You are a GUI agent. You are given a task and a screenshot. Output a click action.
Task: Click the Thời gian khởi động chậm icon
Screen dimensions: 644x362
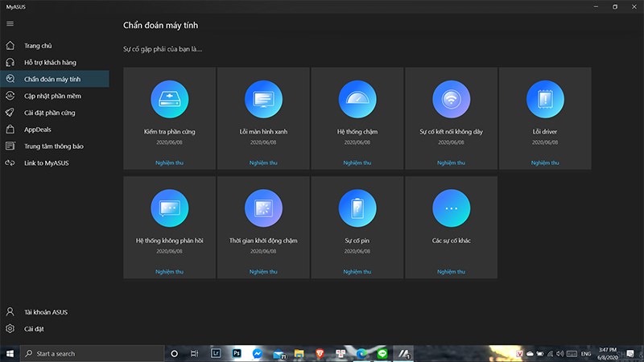tap(263, 209)
